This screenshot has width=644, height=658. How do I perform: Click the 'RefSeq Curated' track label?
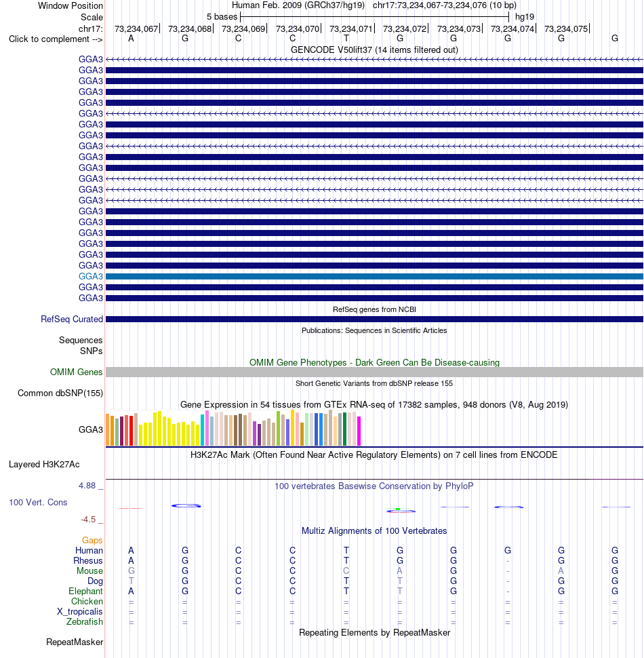click(72, 319)
